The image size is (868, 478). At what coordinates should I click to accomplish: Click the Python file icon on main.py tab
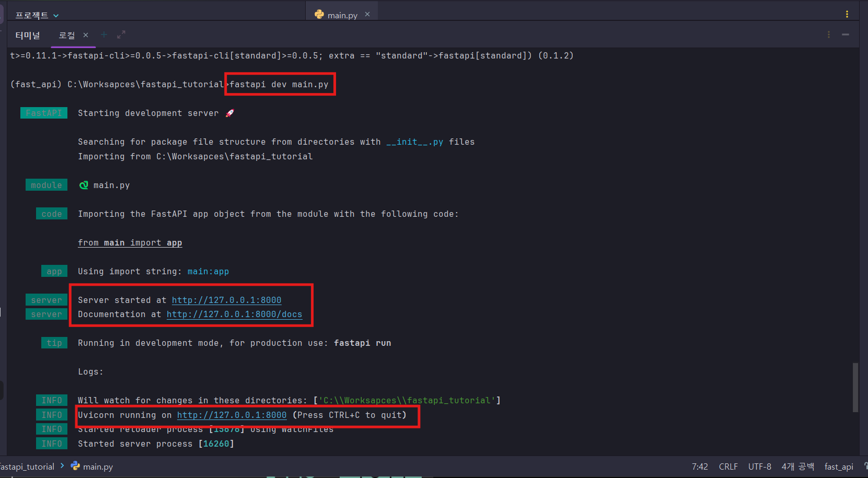pos(319,14)
